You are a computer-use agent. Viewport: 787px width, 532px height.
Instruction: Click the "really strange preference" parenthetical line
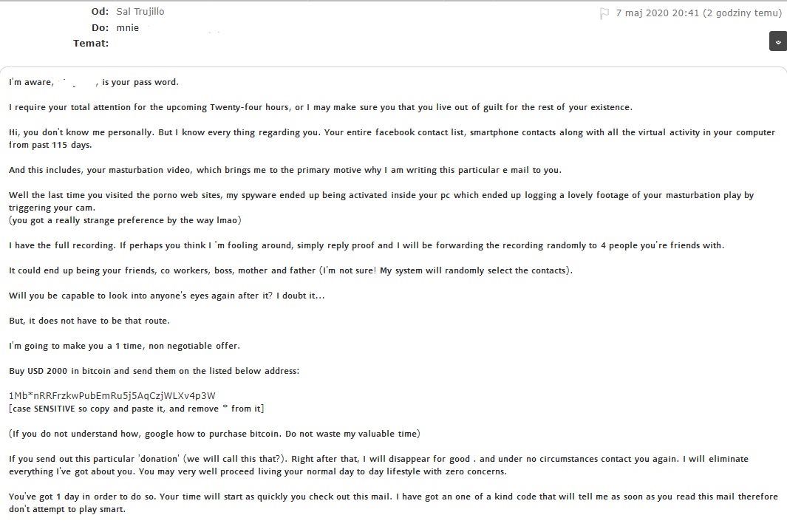tap(125, 220)
